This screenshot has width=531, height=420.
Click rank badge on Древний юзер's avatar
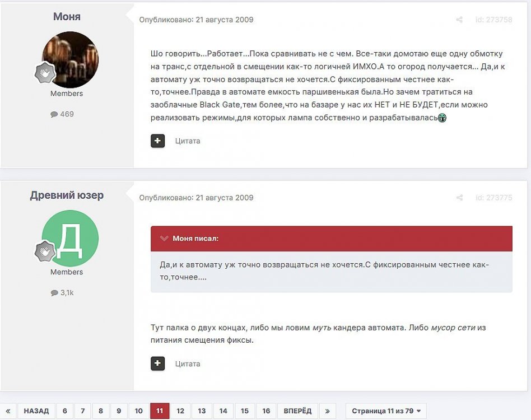tap(45, 251)
